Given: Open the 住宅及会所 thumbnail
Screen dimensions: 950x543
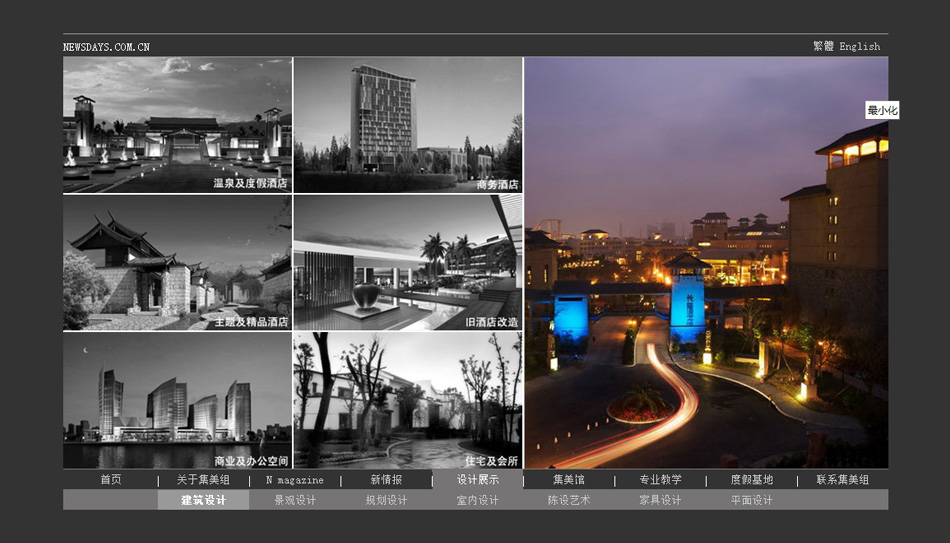Looking at the screenshot, I should [x=408, y=401].
